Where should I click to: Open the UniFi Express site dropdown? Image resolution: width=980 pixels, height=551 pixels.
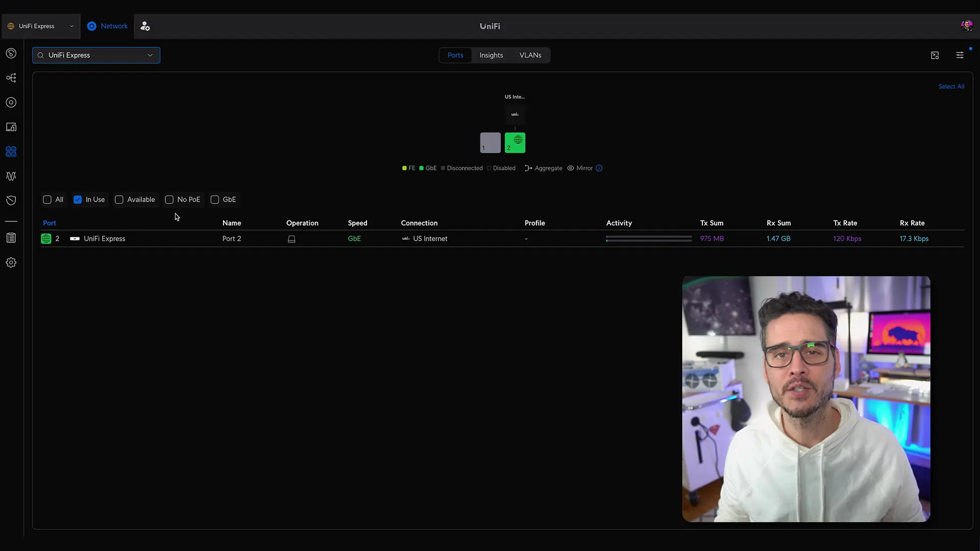[x=41, y=26]
